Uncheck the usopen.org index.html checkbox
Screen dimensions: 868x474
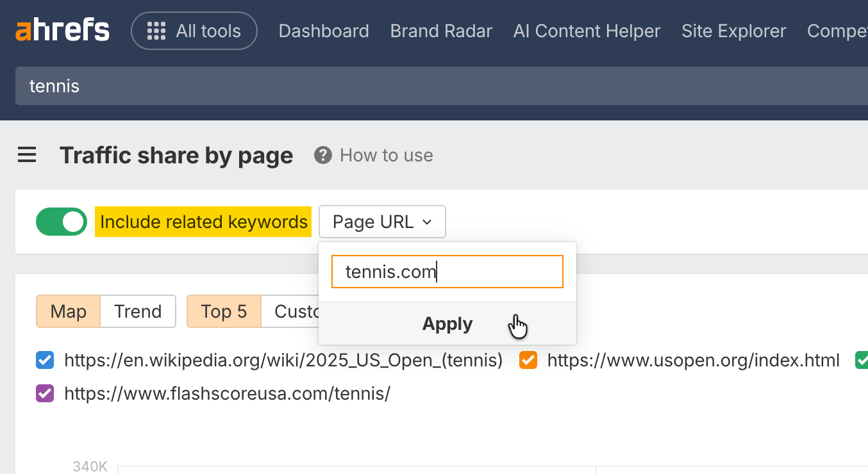tap(528, 361)
